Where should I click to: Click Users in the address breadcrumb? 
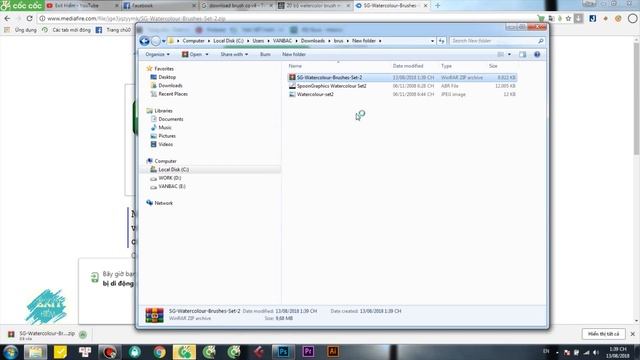click(x=258, y=41)
